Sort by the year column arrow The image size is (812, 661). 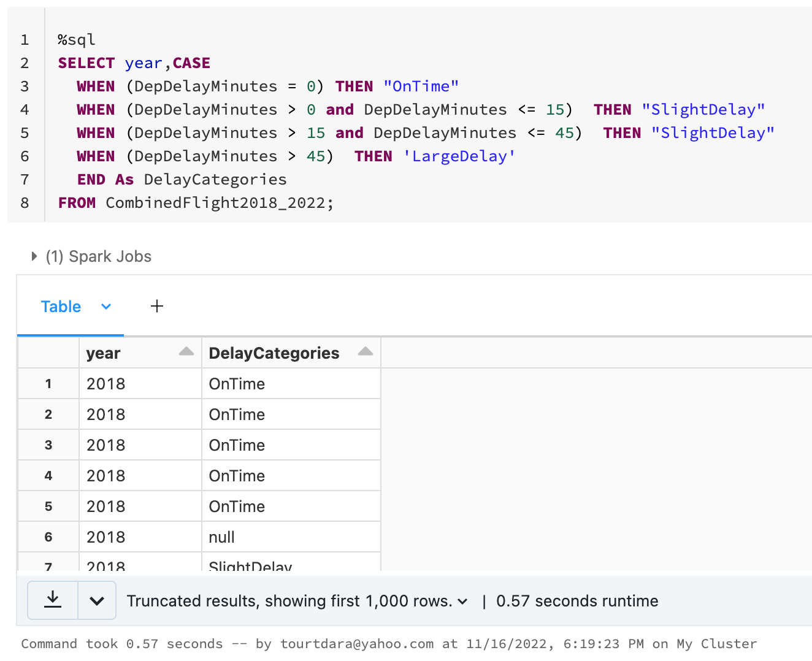point(186,352)
